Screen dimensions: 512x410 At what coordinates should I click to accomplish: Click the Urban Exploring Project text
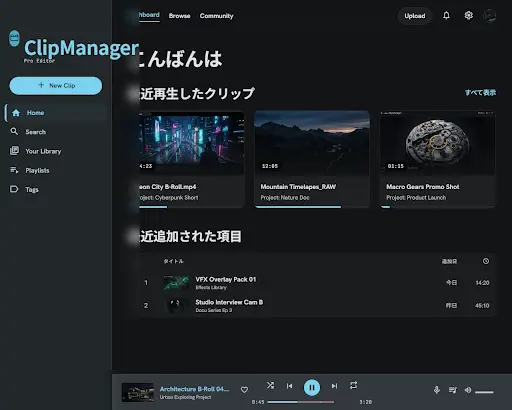(x=185, y=397)
